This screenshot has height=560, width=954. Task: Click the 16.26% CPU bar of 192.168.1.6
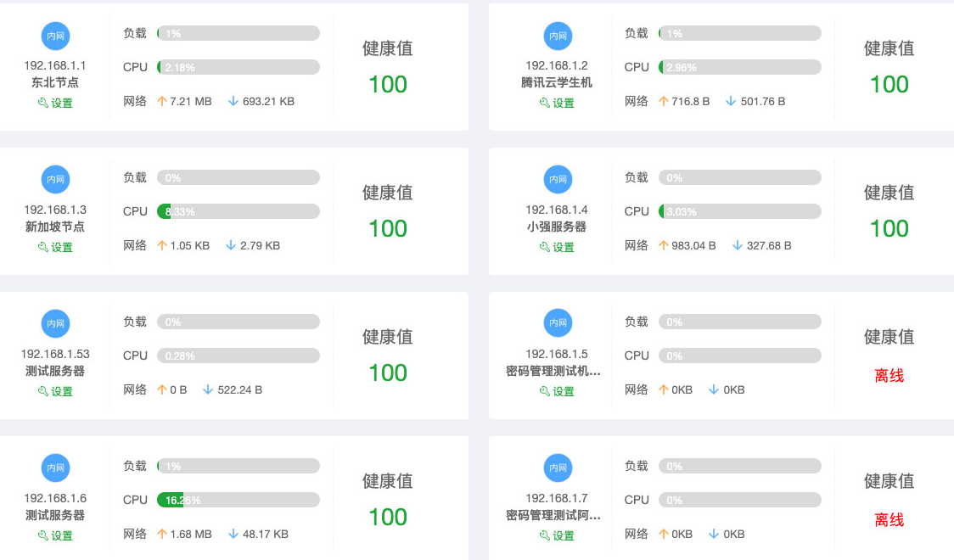coord(238,500)
